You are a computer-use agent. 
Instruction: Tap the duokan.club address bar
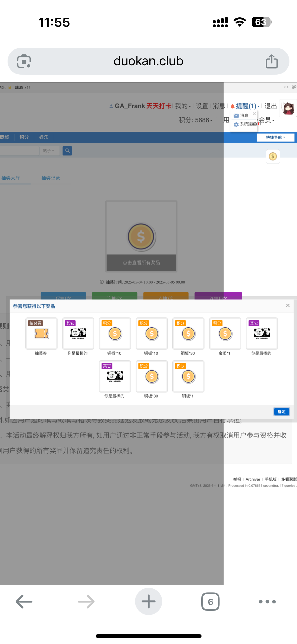point(148,61)
